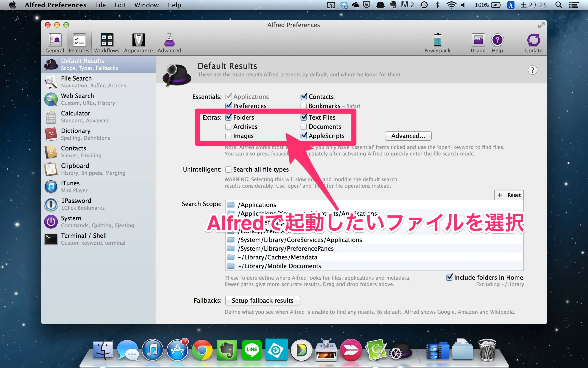This screenshot has width=588, height=368.
Task: Open iTunes from the Dock
Action: (152, 350)
